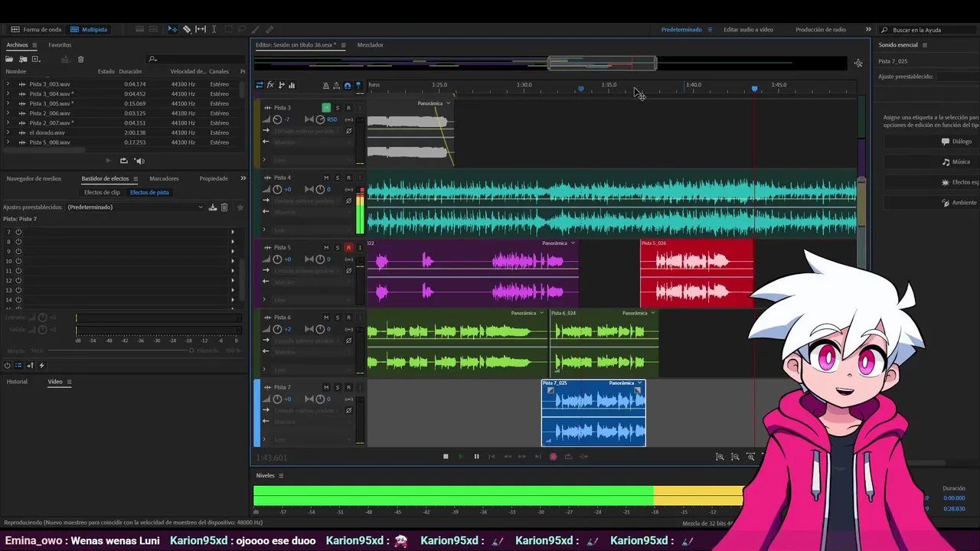Select the Razor cut tool
The image size is (980, 551).
[x=187, y=29]
